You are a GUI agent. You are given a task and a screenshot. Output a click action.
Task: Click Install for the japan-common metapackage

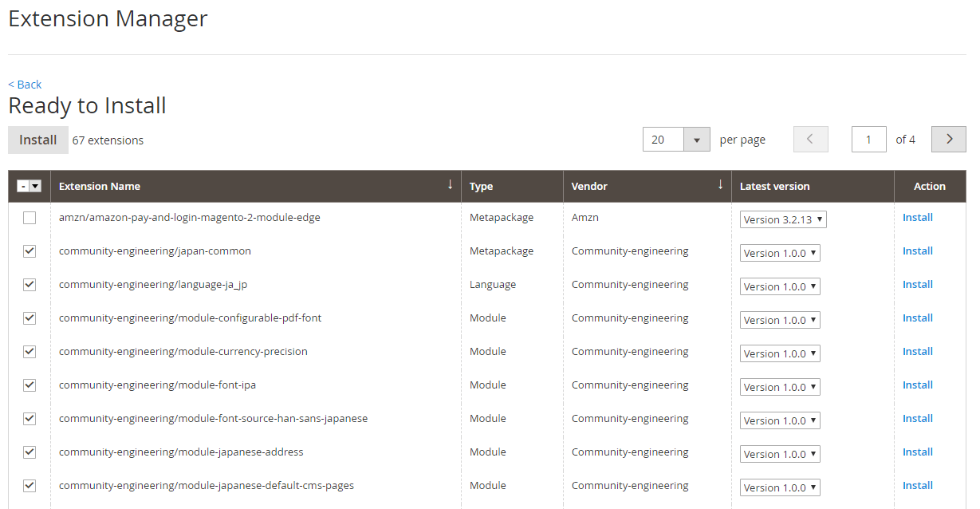coord(917,251)
